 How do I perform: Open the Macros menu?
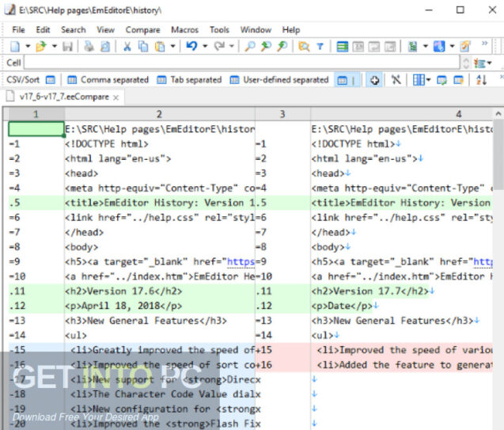click(184, 30)
